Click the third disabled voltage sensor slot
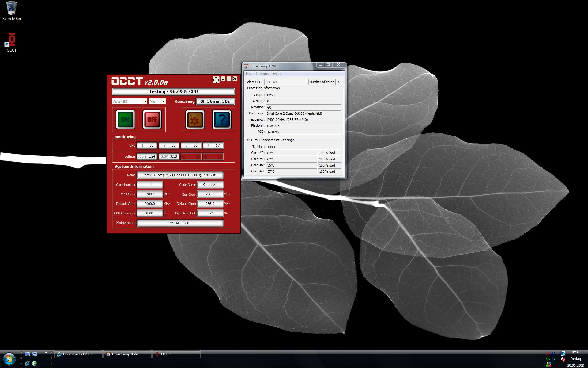This screenshot has width=588, height=368. 191,156
